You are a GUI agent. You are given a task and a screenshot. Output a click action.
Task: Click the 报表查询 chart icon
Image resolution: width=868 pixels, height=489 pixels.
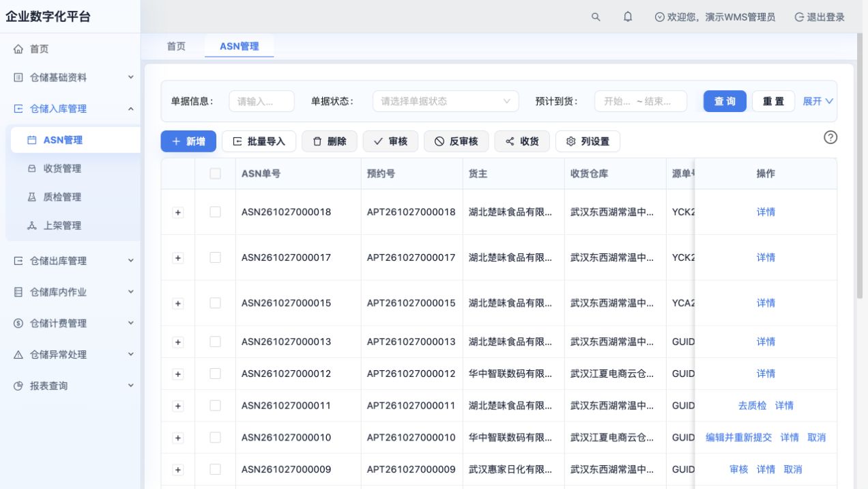coord(18,386)
